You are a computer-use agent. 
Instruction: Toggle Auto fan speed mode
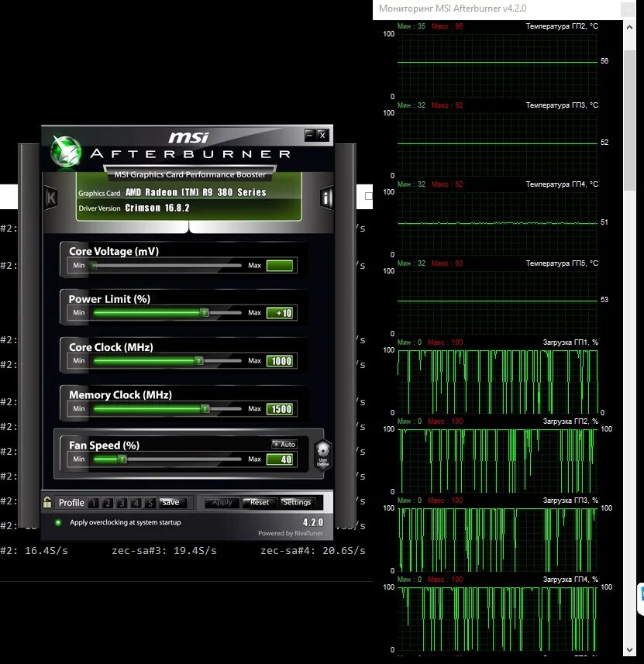coord(284,444)
